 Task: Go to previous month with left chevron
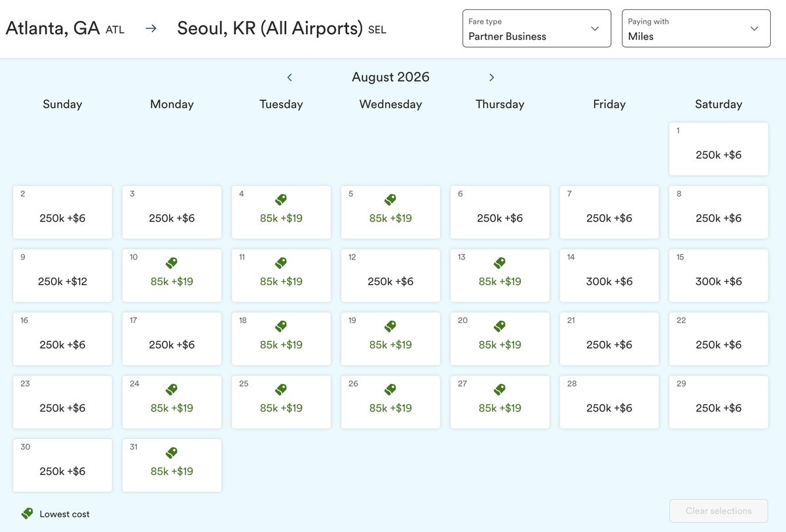[290, 77]
